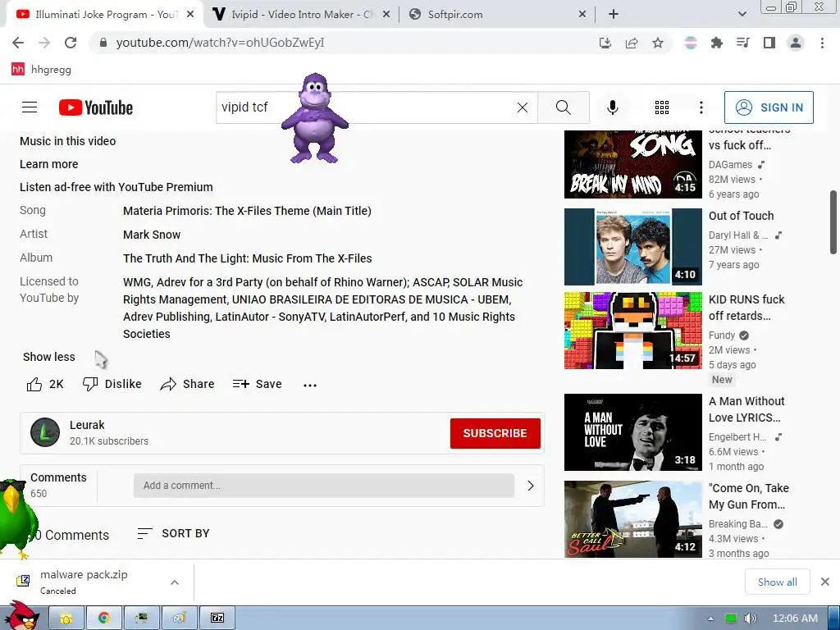The height and width of the screenshot is (630, 840).
Task: Open the Better Call Saul video thumbnail
Action: (632, 519)
